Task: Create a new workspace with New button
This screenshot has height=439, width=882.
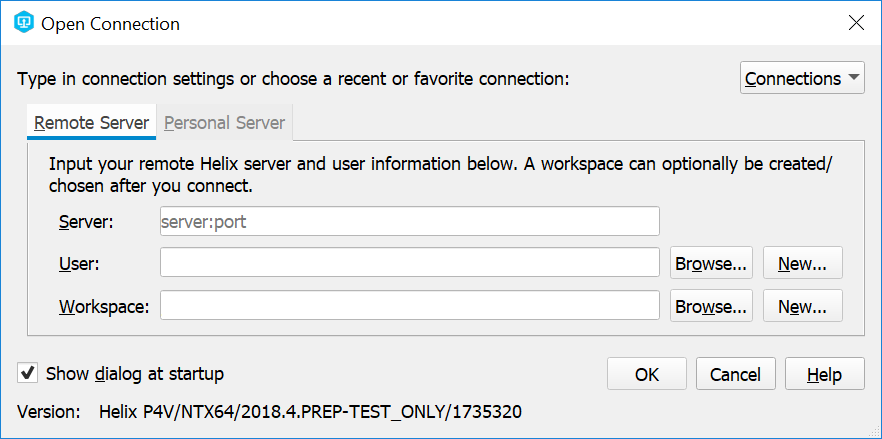Action: click(x=802, y=307)
